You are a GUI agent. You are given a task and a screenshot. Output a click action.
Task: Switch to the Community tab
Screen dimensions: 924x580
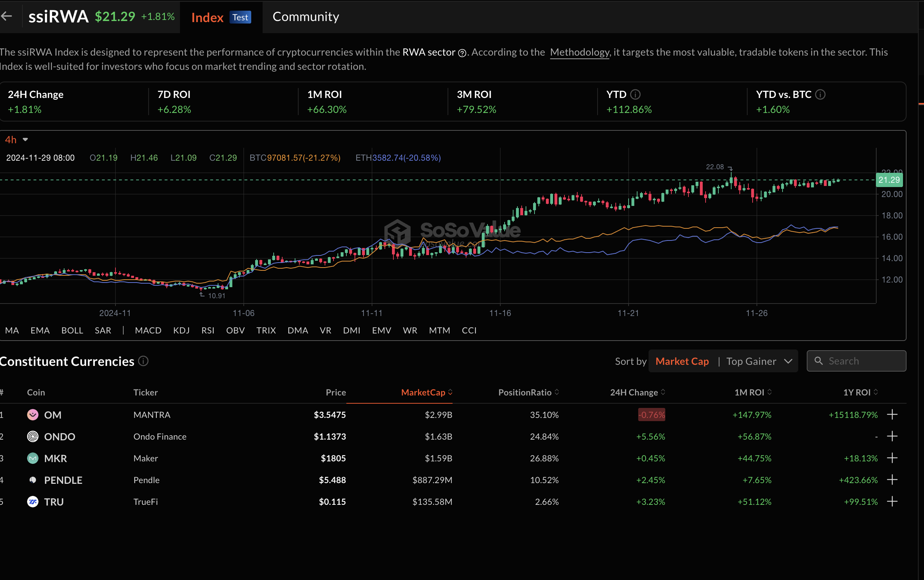[x=305, y=16]
